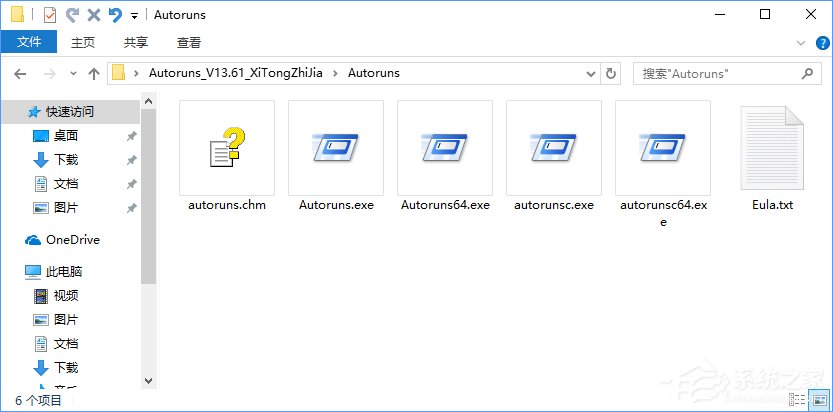Open the autoruns.chm help file icon
The width and height of the screenshot is (833, 412).
(227, 148)
